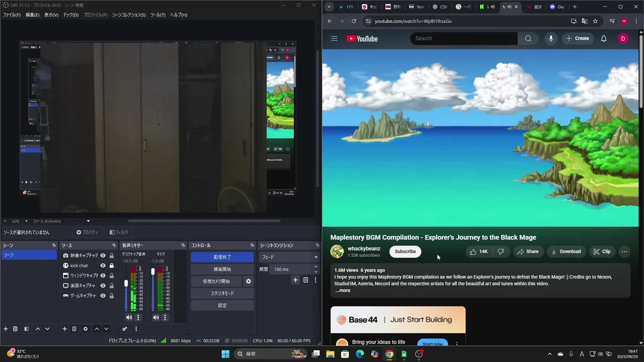Open デスクトップ音声 channel options menu
This screenshot has height=362, width=644.
tap(138, 317)
